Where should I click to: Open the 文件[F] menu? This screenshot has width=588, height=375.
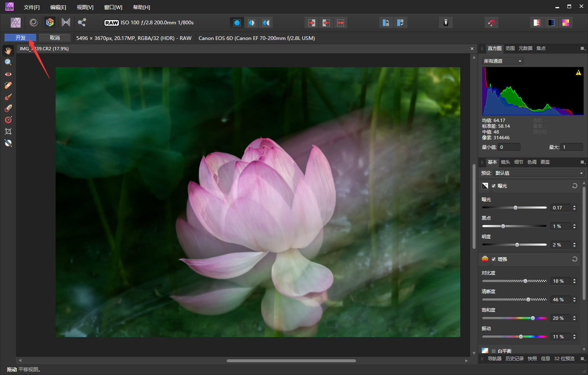click(x=32, y=7)
